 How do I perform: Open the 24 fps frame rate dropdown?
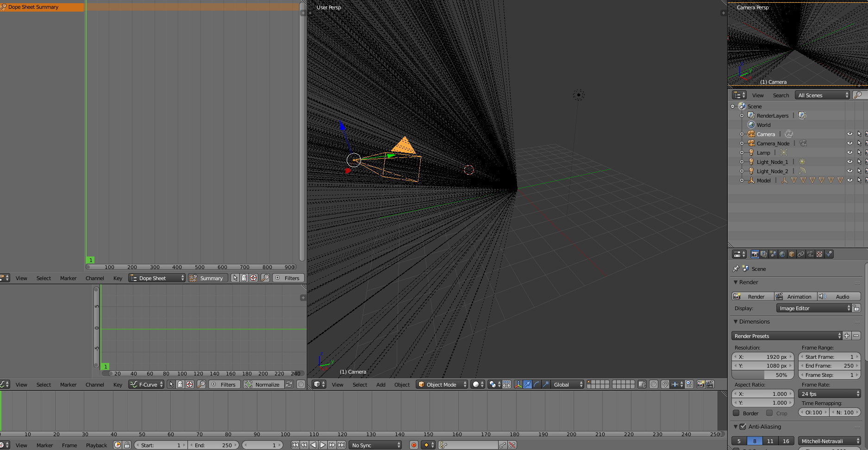830,394
